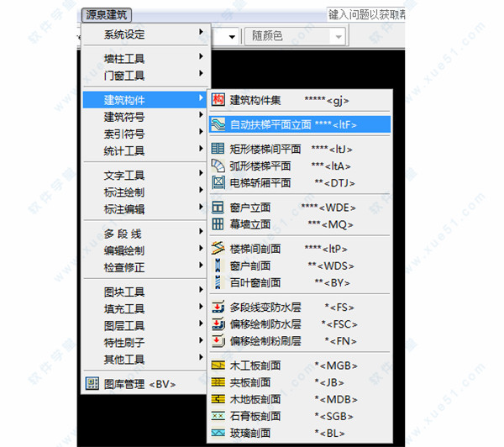Click the 窗户立面 window elevation icon
Image resolution: width=504 pixels, height=447 pixels.
pyautogui.click(x=218, y=207)
